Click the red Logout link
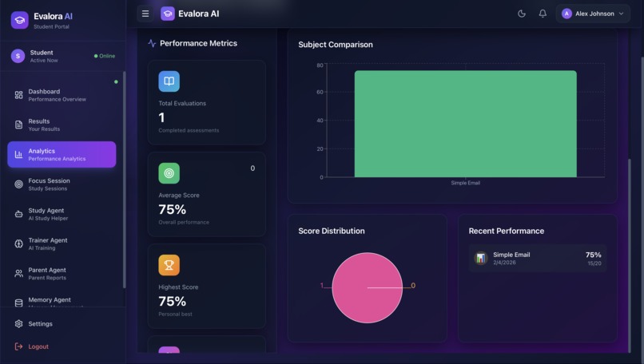The width and height of the screenshot is (644, 364). [38, 346]
